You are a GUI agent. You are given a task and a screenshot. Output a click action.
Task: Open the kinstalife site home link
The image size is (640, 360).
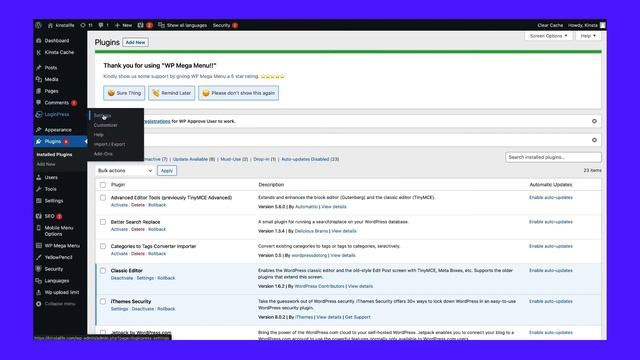point(61,25)
